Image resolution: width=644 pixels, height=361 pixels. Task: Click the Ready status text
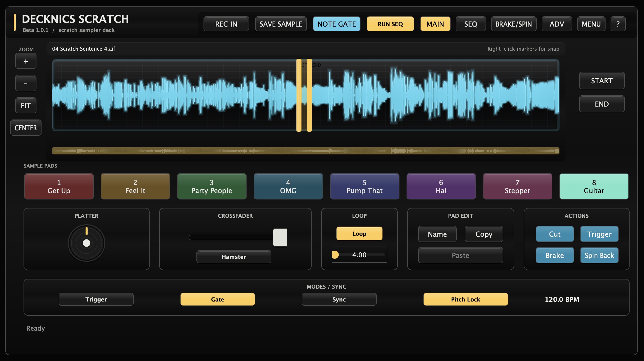35,328
